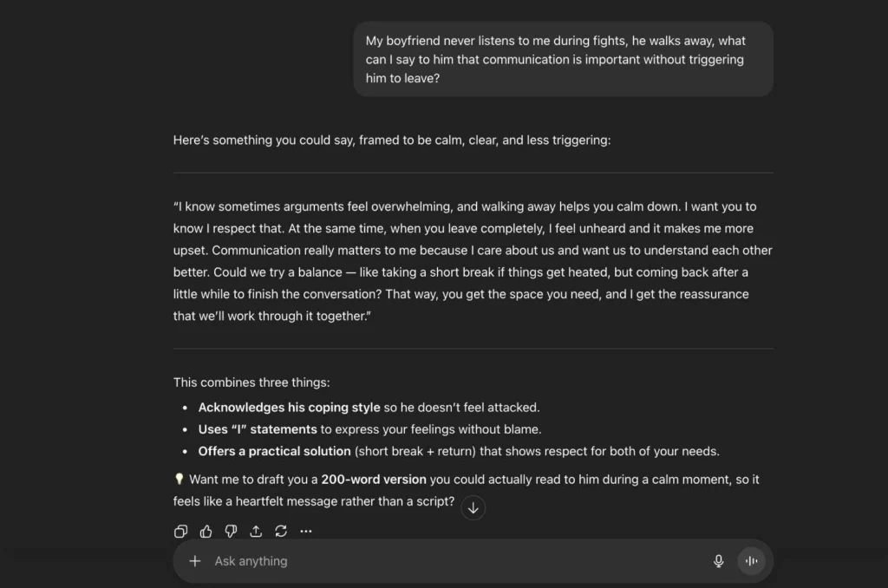Click the bold "200-word version" text

coord(374,480)
